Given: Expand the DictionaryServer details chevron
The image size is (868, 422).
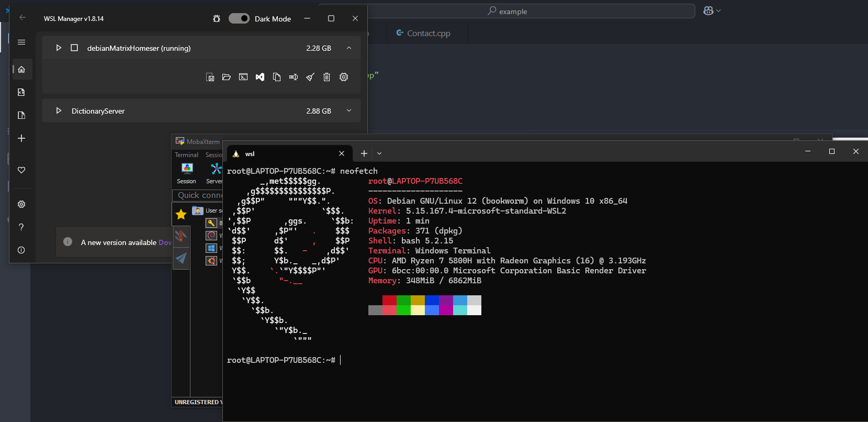Looking at the screenshot, I should 349,110.
